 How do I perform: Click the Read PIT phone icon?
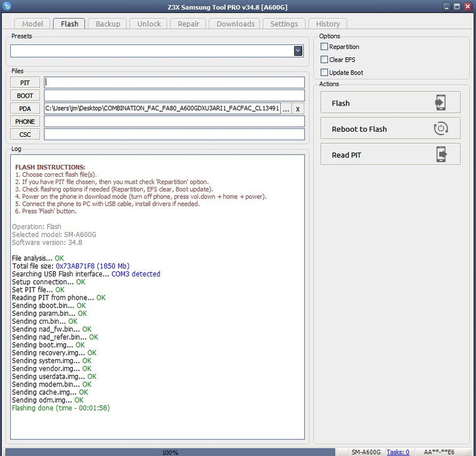tap(441, 154)
